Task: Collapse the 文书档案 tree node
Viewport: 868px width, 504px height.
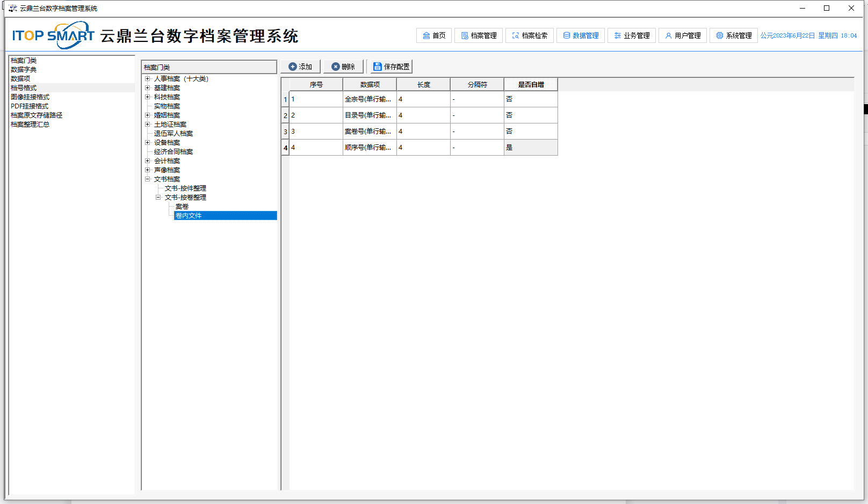Action: point(147,179)
